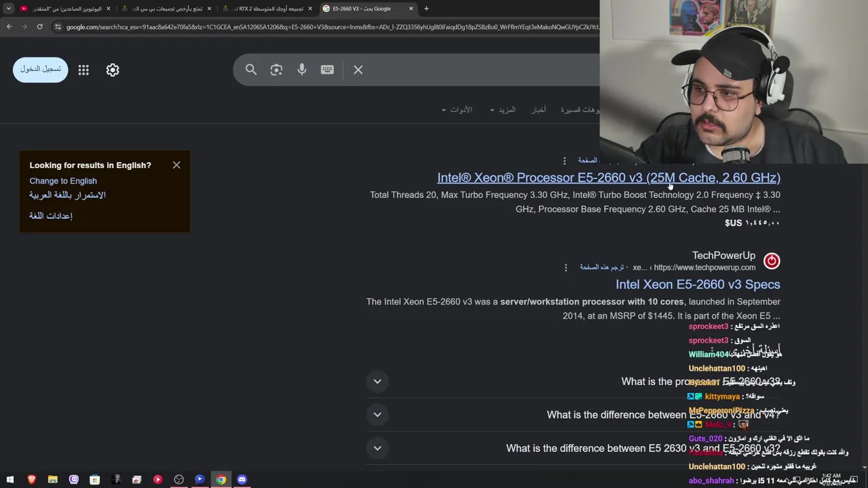This screenshot has height=488, width=868.
Task: Click the تسجيل الدخول sign-in button
Action: point(41,69)
